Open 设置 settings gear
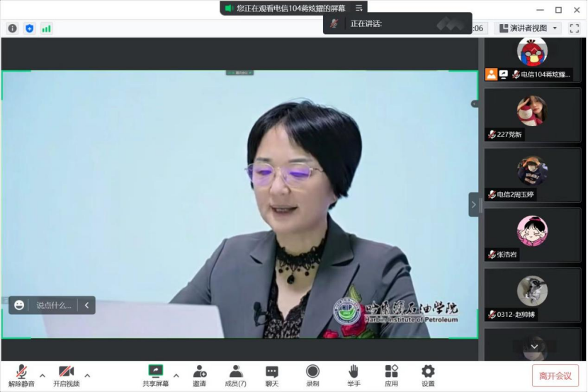 pyautogui.click(x=428, y=375)
